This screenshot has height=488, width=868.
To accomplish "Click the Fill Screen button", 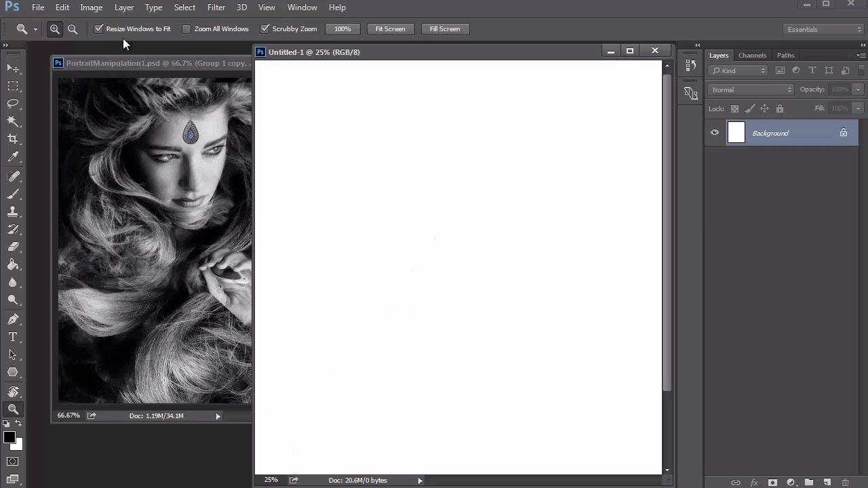I will (x=445, y=29).
